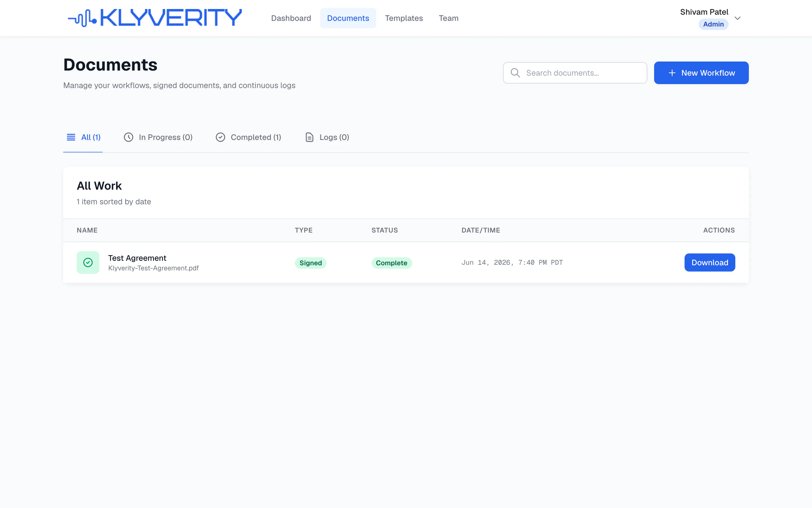Click the DATE/TIME column header

pos(481,230)
